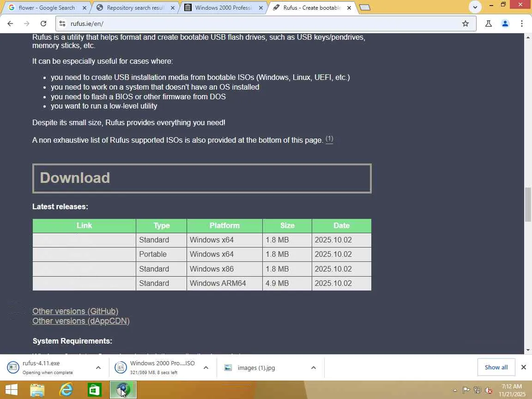532x399 pixels.
Task: Launch Internet Explorer from taskbar
Action: pyautogui.click(x=66, y=390)
